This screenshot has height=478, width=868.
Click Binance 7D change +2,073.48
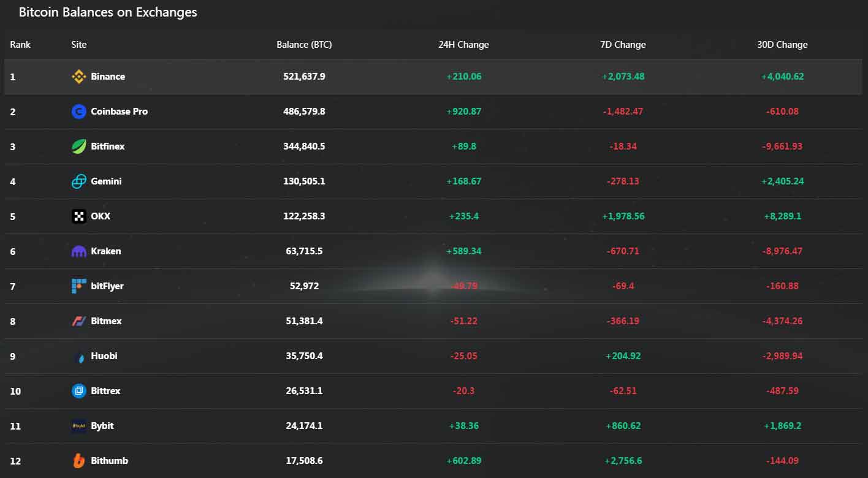623,77
